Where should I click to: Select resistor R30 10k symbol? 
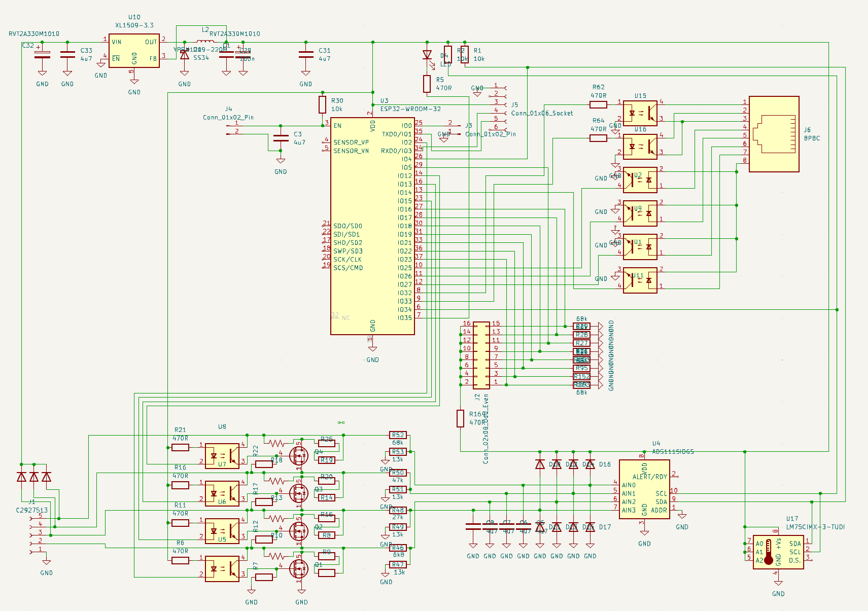tap(322, 105)
